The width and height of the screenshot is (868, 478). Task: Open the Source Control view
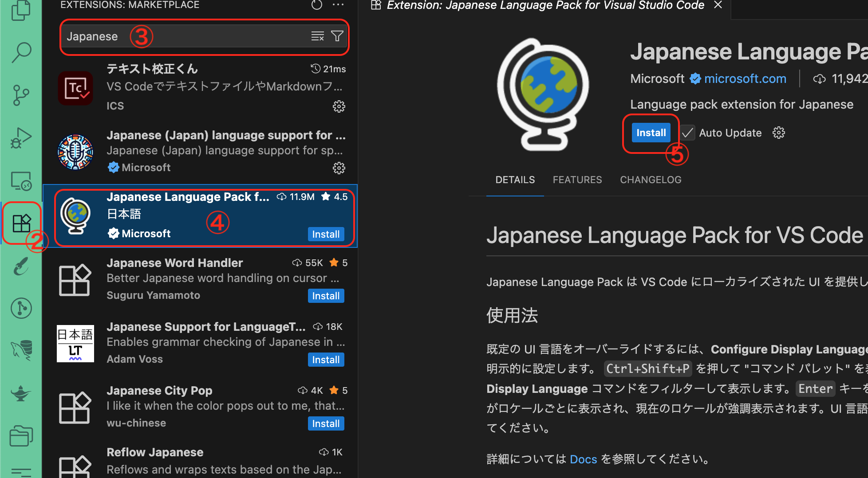point(21,95)
